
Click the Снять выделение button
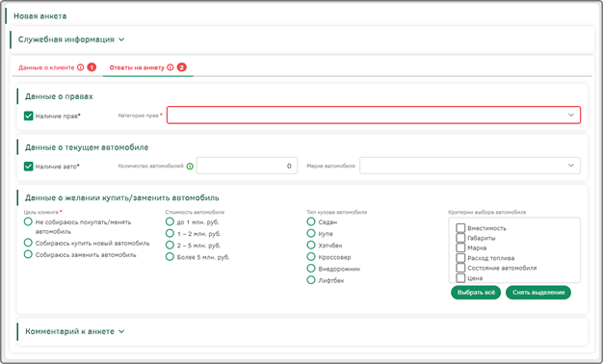538,293
